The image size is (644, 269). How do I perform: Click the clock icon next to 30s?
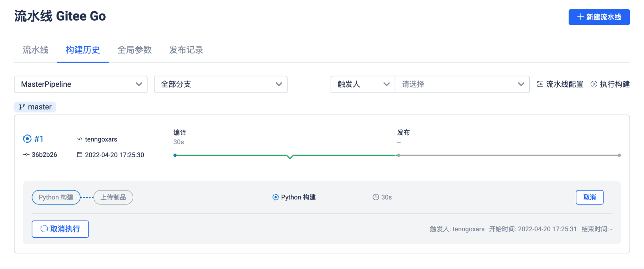coord(376,197)
